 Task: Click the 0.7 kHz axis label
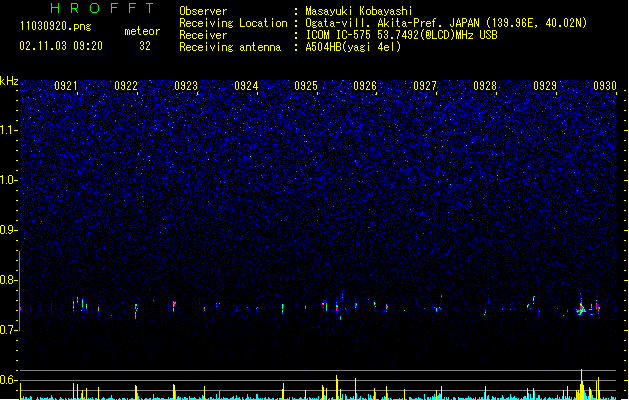point(9,330)
